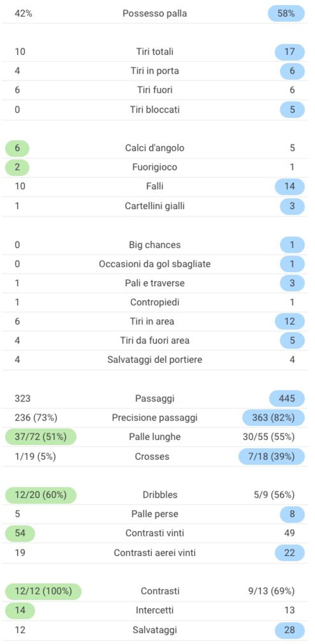Click the green 37/72 (51%) Palle lunghe badge
Viewport: 315px width, 644px height.
(x=41, y=437)
